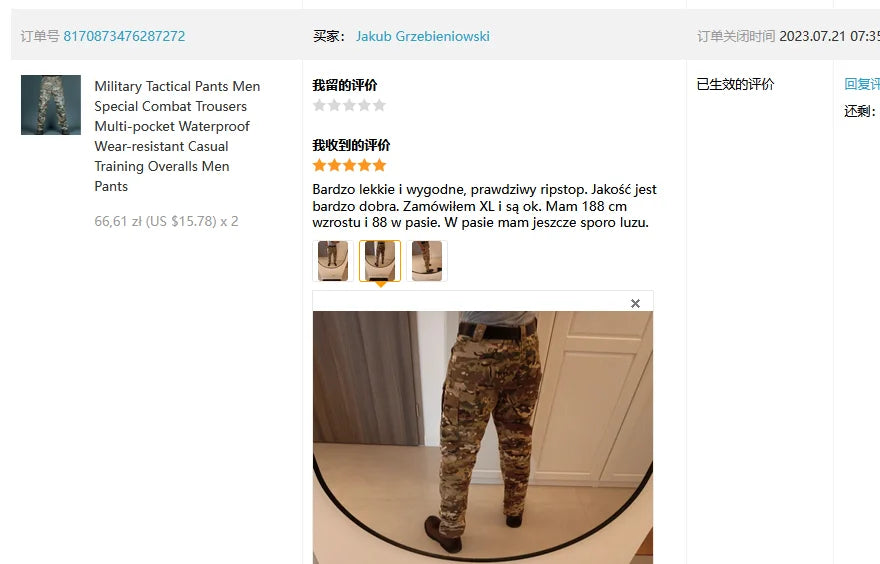This screenshot has width=880, height=564.
Task: Select third review photo thumbnail
Action: pos(427,260)
